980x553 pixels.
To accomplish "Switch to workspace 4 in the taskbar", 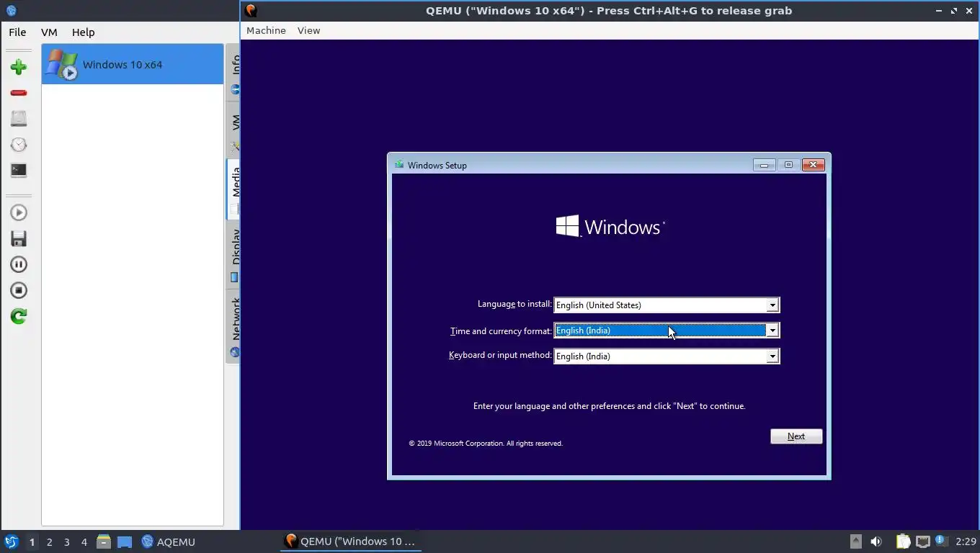I will click(84, 542).
